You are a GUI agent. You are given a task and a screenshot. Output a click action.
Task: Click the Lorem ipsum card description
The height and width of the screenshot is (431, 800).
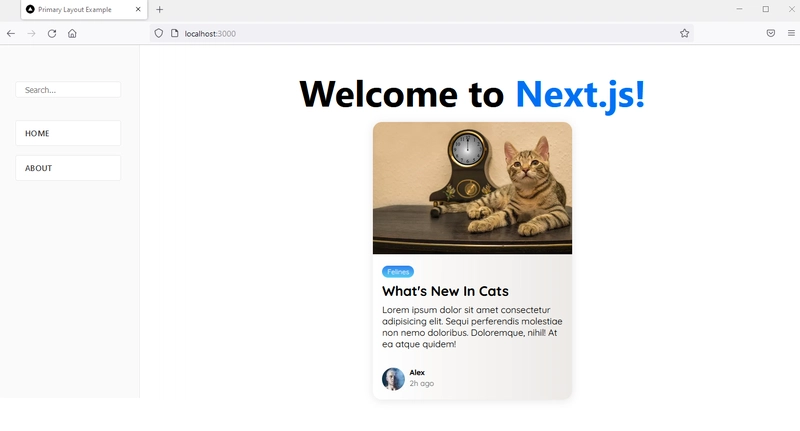[x=472, y=327]
